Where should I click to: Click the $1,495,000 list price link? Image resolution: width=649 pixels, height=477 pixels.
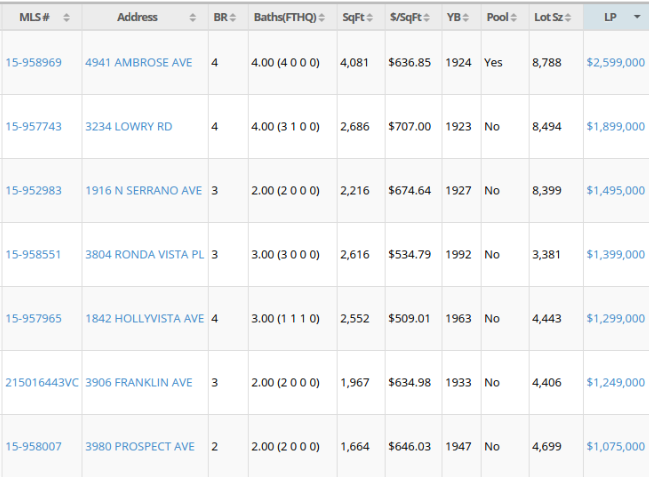tap(615, 190)
